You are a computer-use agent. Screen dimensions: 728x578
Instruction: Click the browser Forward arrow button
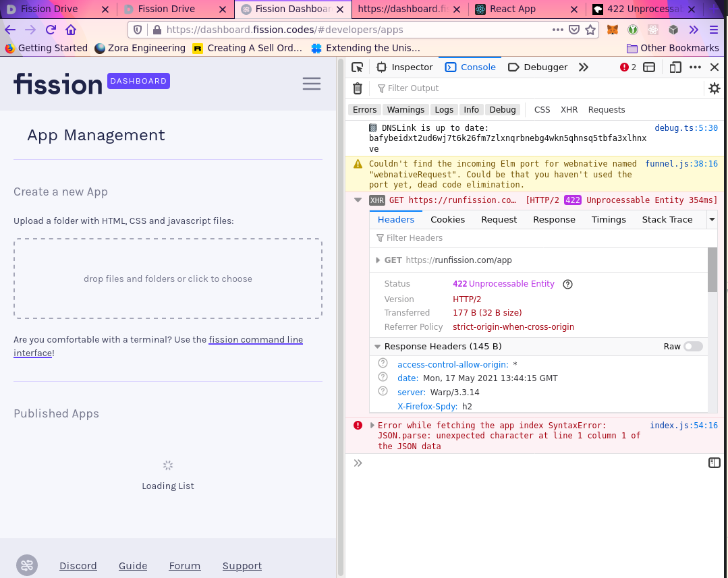(30, 30)
